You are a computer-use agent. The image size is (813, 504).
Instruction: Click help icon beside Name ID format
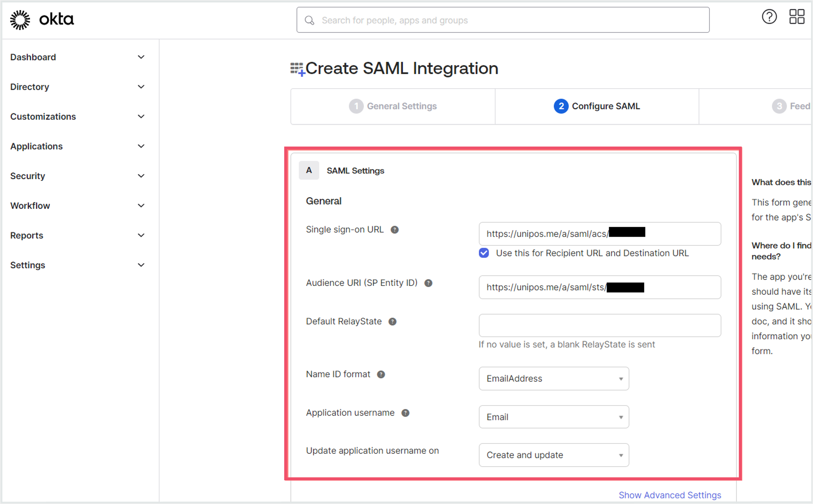(x=381, y=374)
